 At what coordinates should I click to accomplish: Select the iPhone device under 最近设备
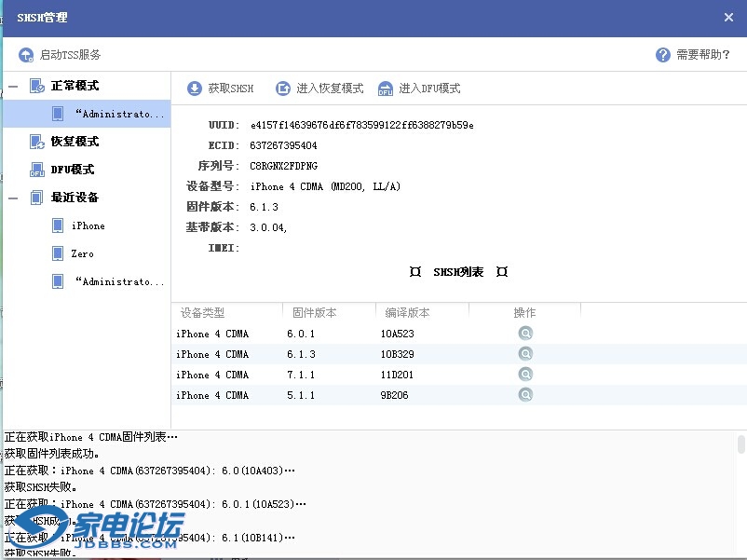pos(88,225)
